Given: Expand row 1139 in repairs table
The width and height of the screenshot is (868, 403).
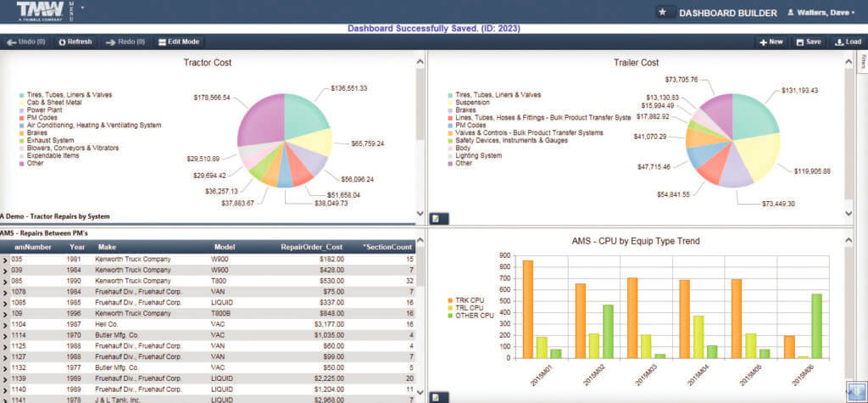Looking at the screenshot, I should [4, 378].
